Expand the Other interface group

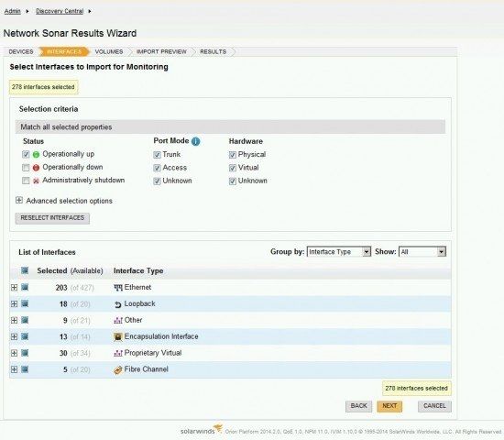click(14, 320)
